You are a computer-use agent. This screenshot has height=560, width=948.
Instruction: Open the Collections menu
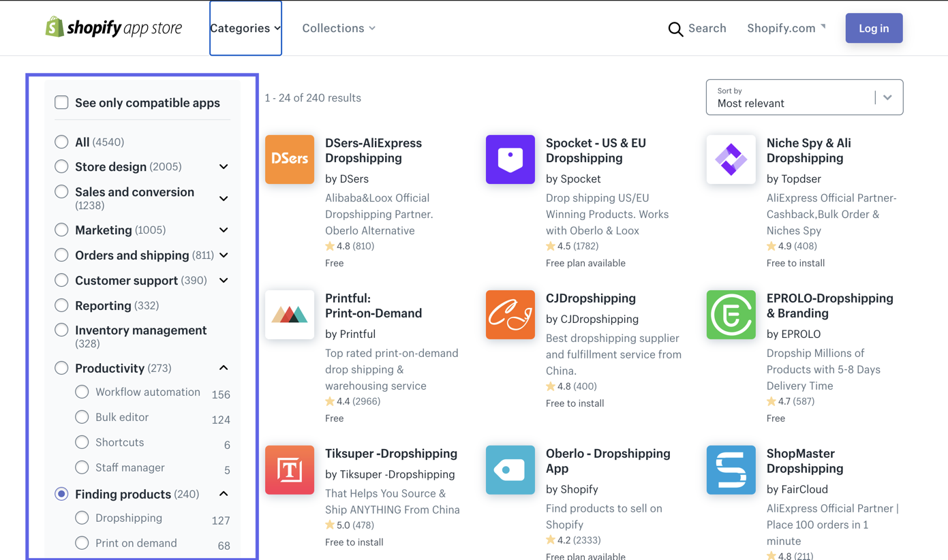click(x=339, y=28)
